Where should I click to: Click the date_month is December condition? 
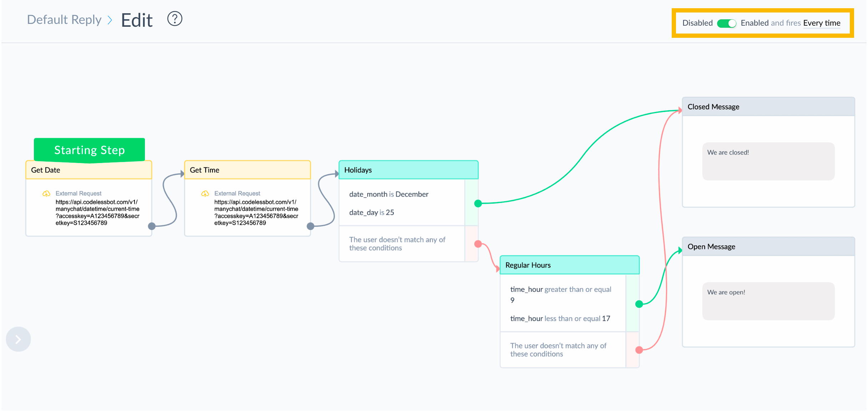click(389, 194)
